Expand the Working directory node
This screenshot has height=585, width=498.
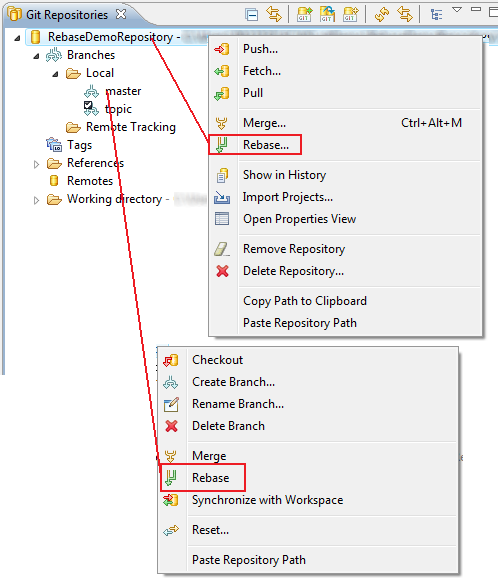[x=36, y=200]
